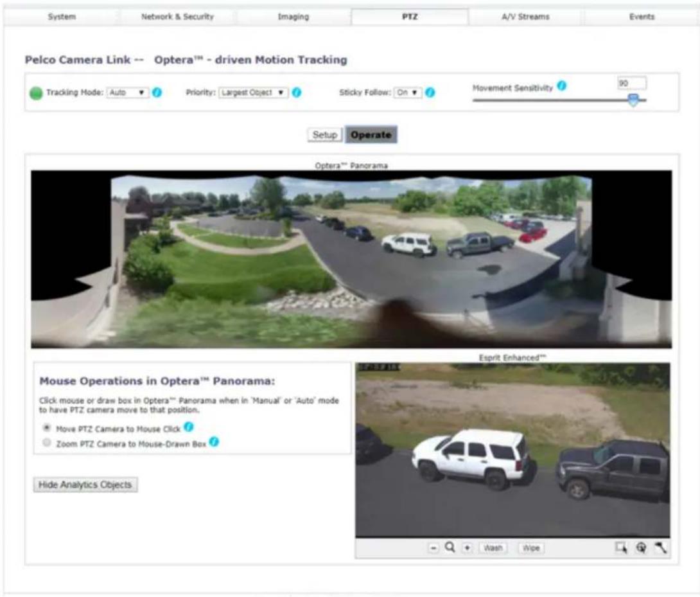The image size is (700, 597).
Task: Open Priority Largest Object dropdown
Action: [253, 93]
